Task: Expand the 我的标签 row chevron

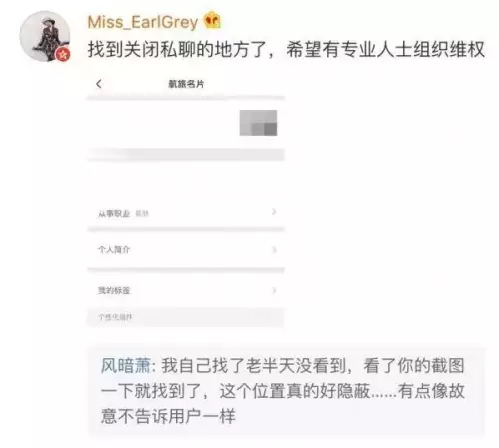Action: (x=274, y=290)
